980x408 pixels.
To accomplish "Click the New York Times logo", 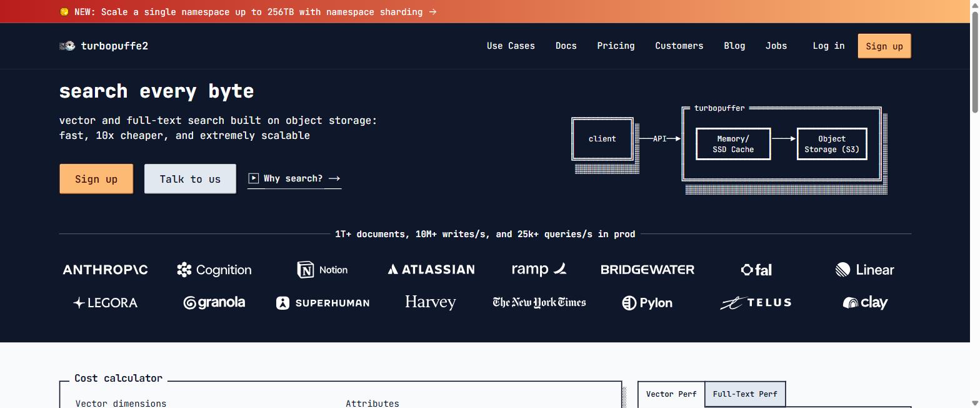I will click(539, 302).
